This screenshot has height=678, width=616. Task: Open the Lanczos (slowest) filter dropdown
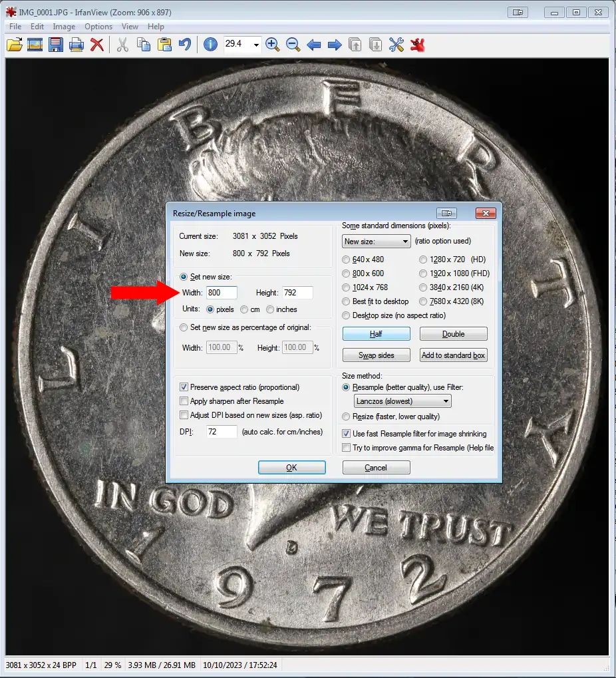coord(402,401)
